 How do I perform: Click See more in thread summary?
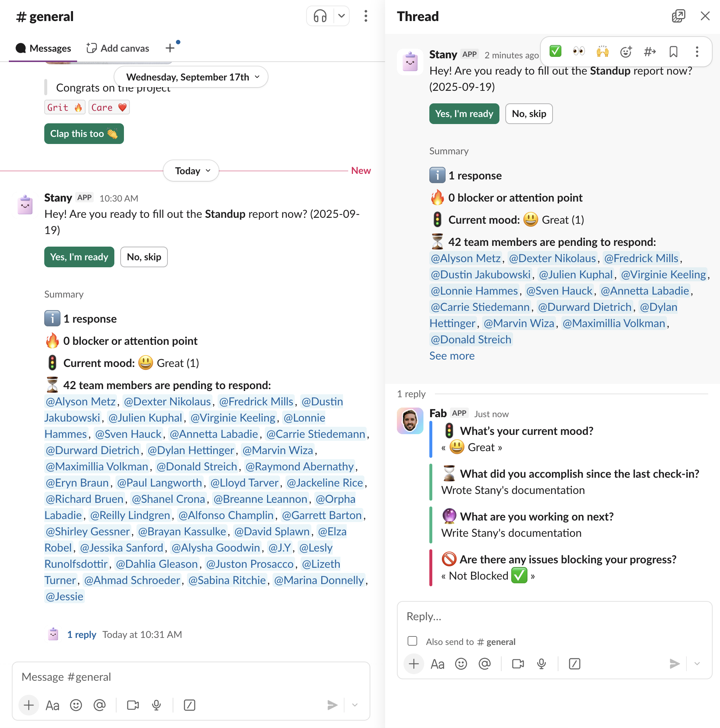click(452, 356)
